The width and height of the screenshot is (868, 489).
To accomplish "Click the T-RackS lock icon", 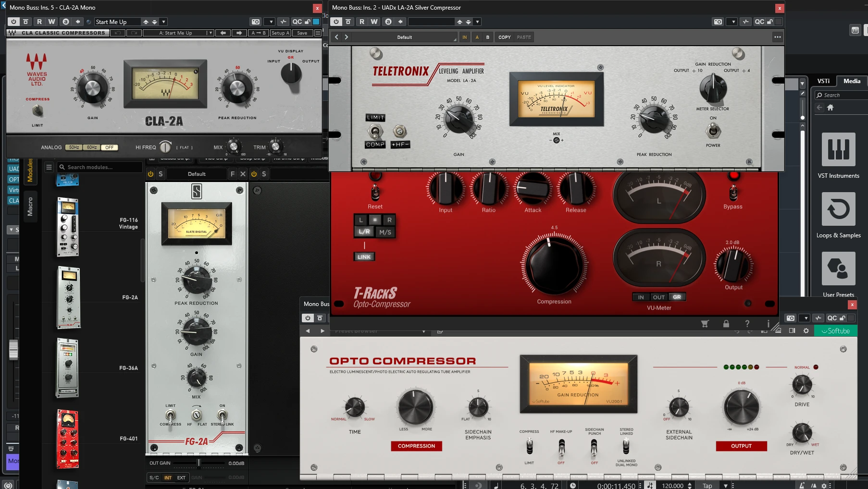I will 726,324.
